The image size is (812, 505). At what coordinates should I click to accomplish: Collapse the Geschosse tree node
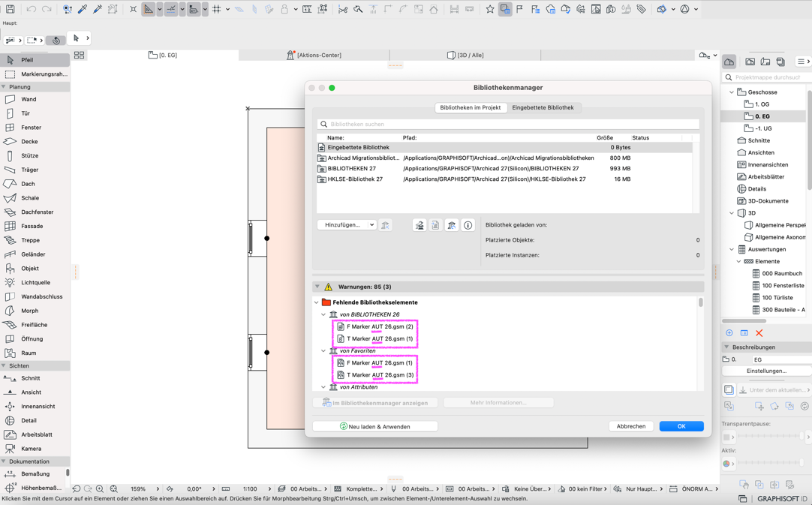click(x=732, y=92)
